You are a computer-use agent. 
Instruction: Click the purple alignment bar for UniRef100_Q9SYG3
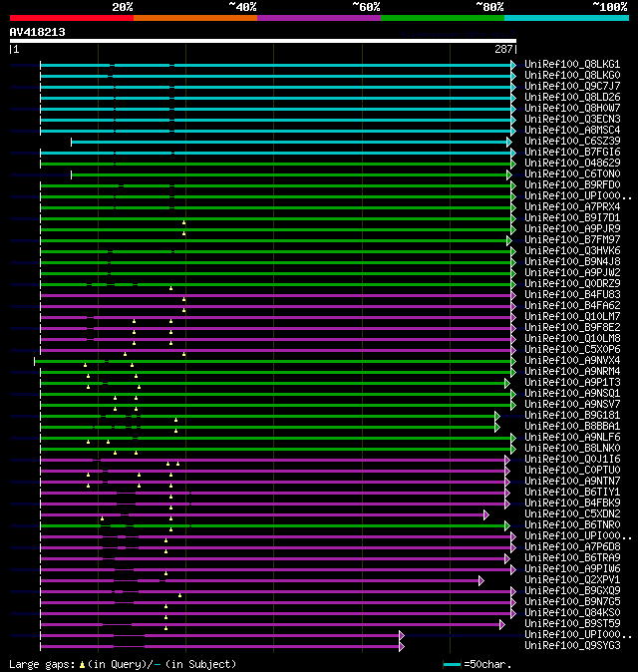222,647
